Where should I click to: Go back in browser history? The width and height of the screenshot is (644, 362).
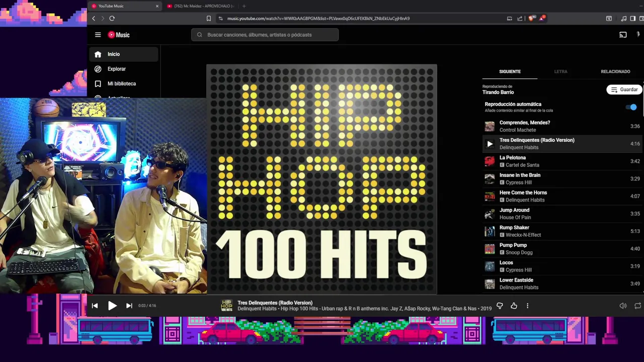click(x=94, y=19)
